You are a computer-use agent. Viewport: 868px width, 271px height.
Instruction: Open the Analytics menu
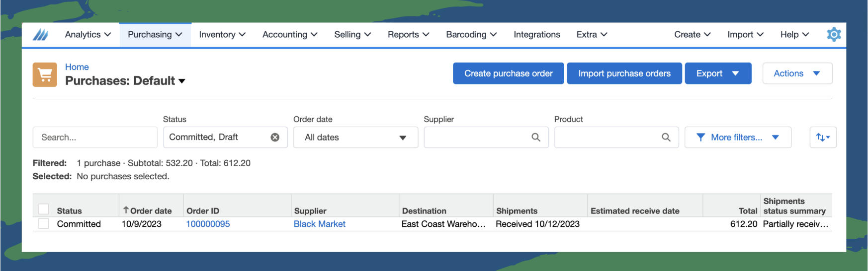coord(87,35)
